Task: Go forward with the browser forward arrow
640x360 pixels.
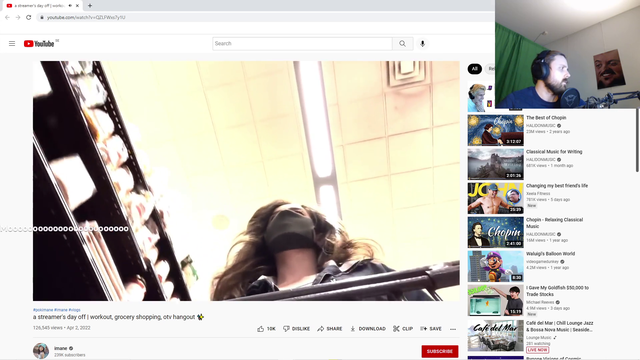Action: tap(18, 17)
